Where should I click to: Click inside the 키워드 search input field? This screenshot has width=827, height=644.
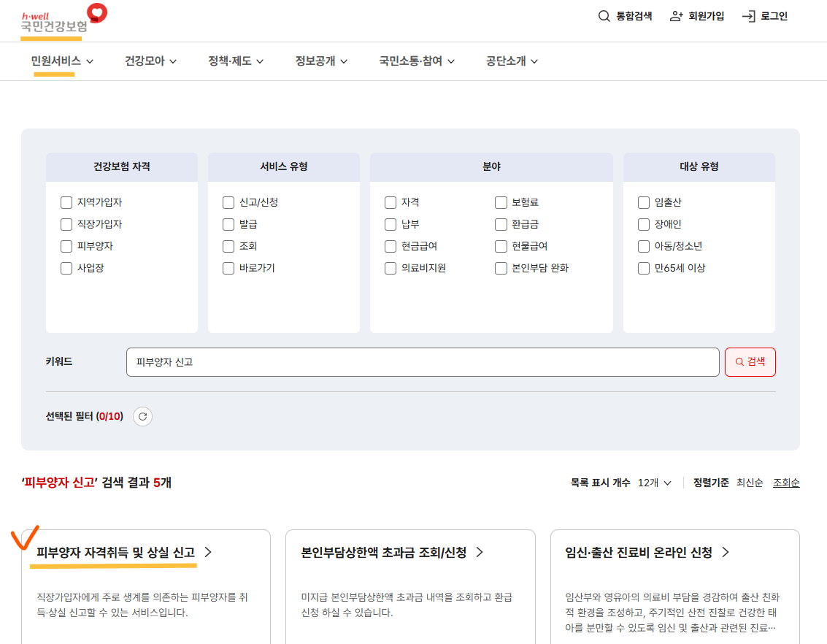tap(423, 361)
